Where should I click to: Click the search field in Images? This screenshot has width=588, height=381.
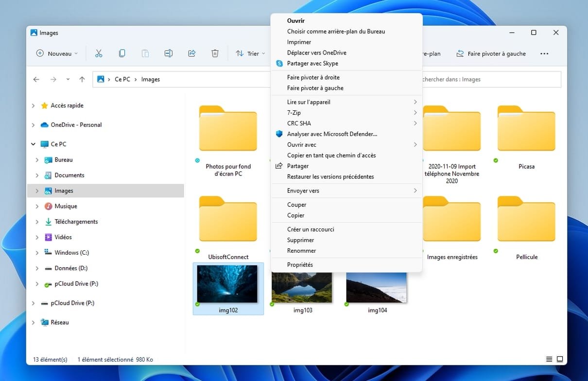click(x=491, y=79)
